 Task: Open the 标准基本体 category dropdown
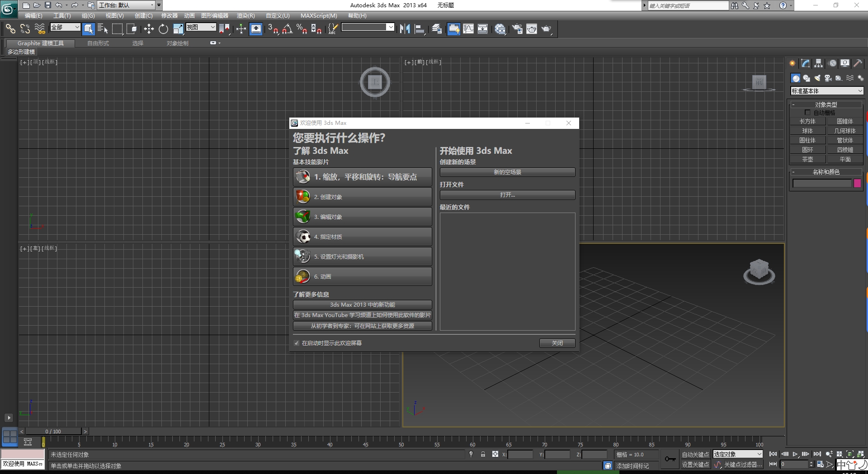click(826, 91)
